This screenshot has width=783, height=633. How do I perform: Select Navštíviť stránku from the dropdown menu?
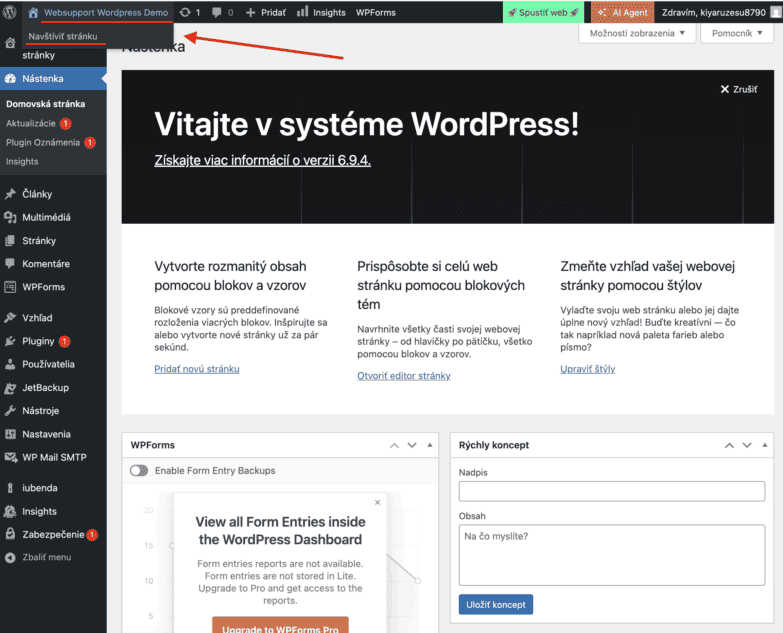pyautogui.click(x=63, y=36)
